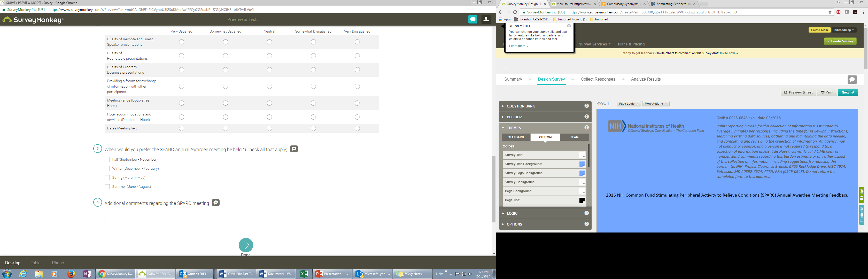Click the user profile icon in preview header

pos(486,20)
